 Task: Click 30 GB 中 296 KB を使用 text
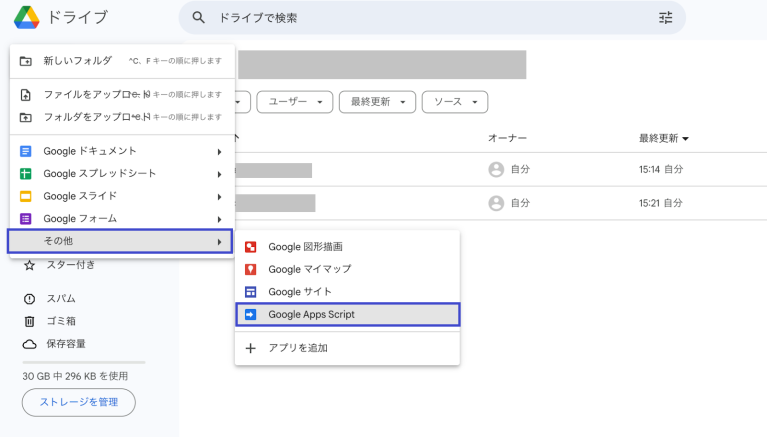pyautogui.click(x=75, y=376)
